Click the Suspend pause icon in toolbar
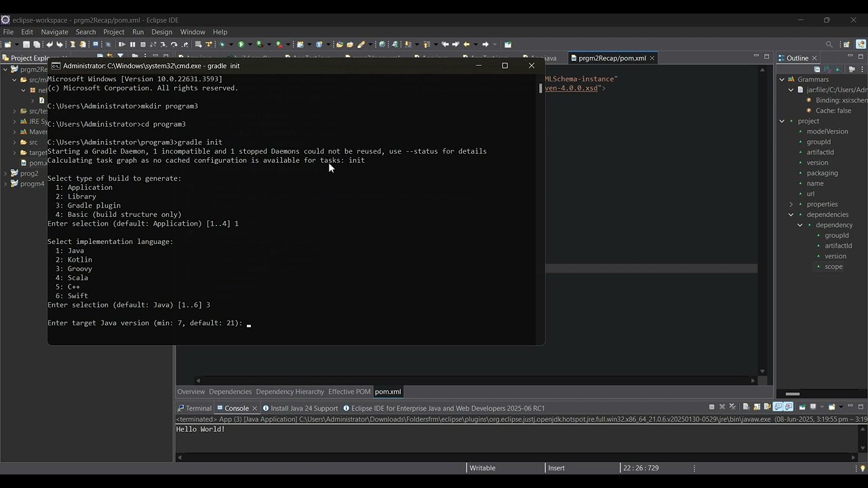The image size is (868, 488). point(132,44)
